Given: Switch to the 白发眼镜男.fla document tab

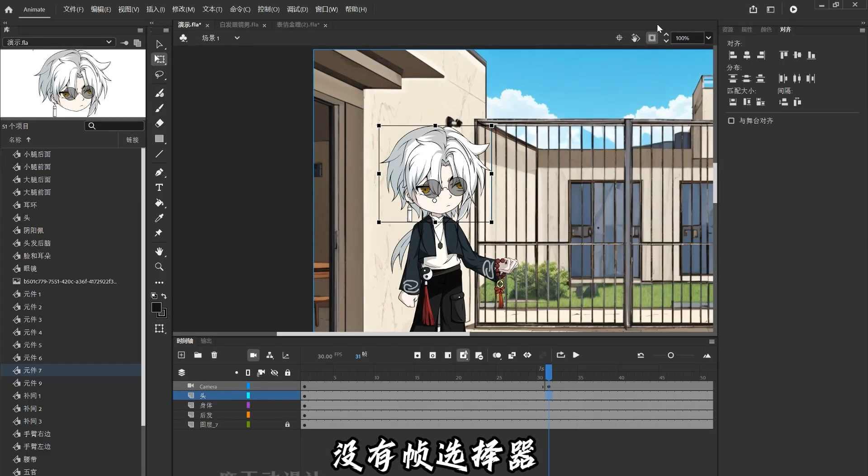Looking at the screenshot, I should (239, 25).
